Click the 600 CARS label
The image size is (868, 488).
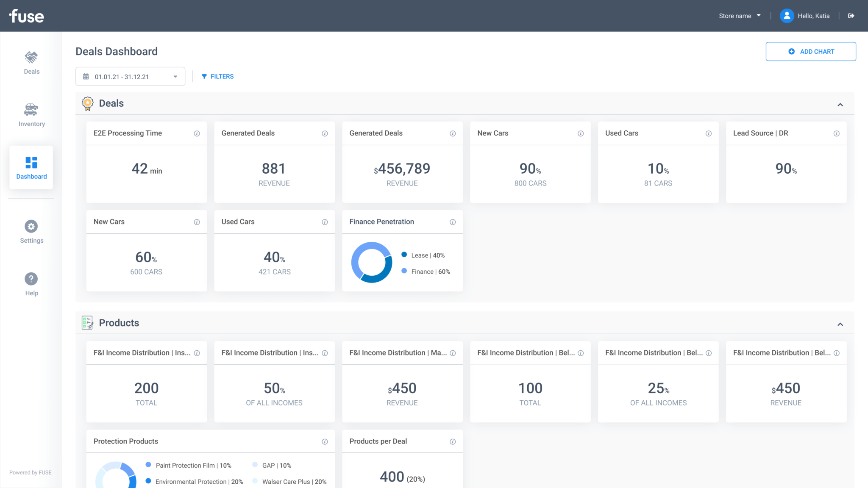tap(146, 272)
